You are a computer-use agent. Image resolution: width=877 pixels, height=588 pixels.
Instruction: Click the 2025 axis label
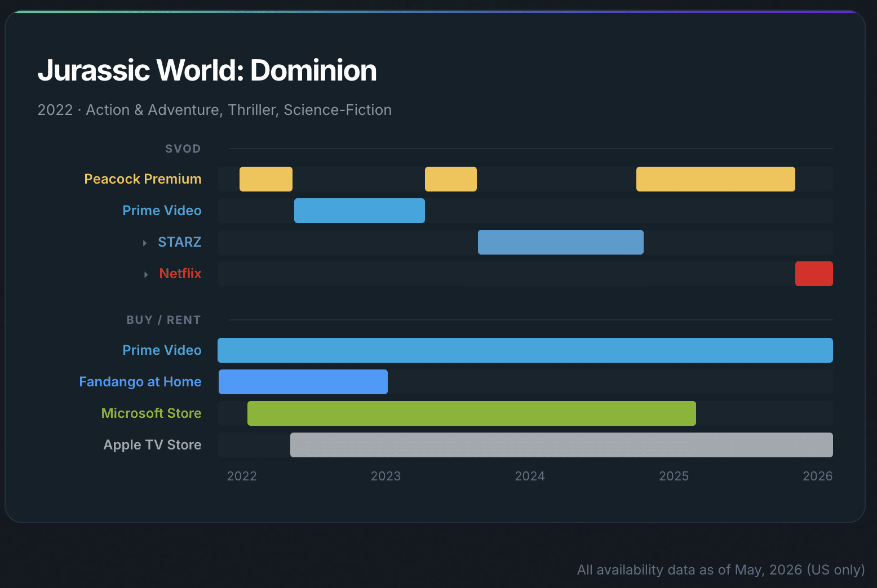click(674, 476)
